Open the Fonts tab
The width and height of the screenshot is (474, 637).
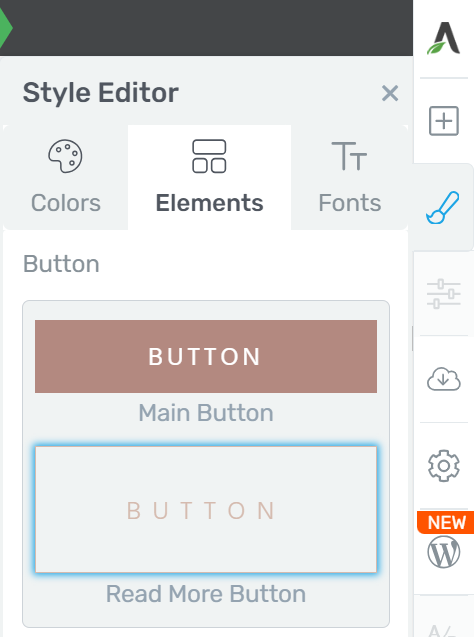[350, 178]
